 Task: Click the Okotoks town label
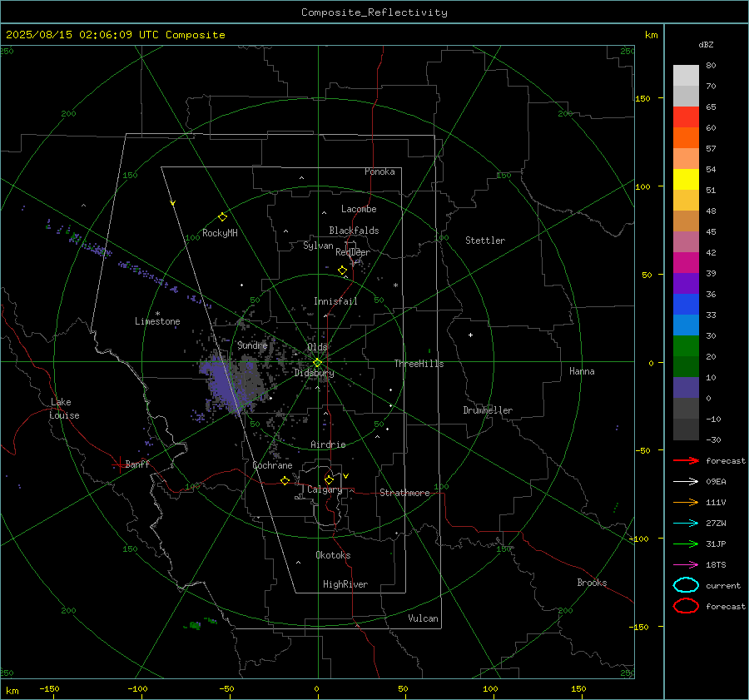(333, 555)
